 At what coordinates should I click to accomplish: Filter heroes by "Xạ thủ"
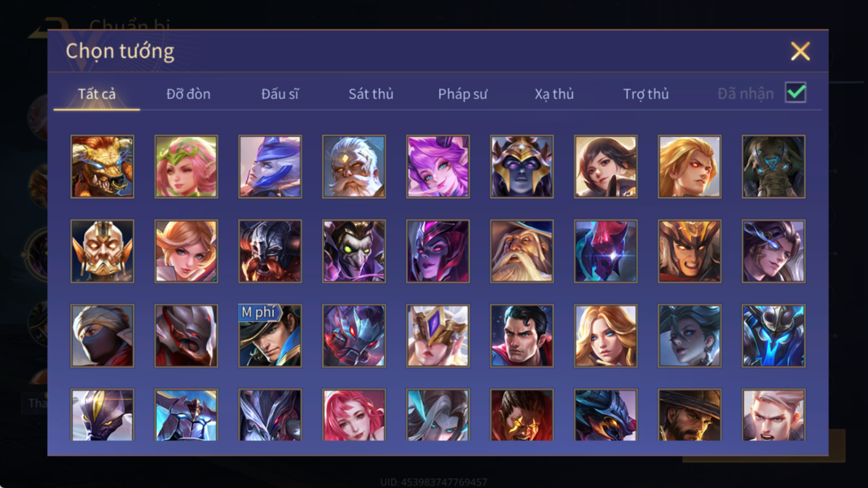pos(554,94)
